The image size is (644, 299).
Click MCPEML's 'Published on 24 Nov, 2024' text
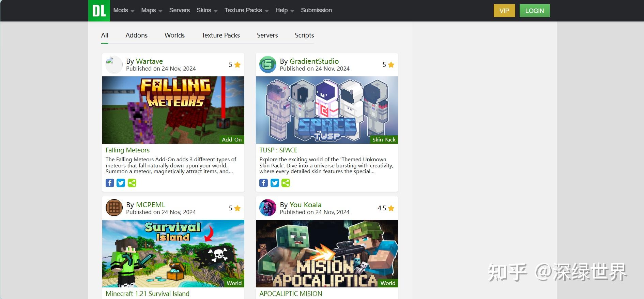coord(161,212)
